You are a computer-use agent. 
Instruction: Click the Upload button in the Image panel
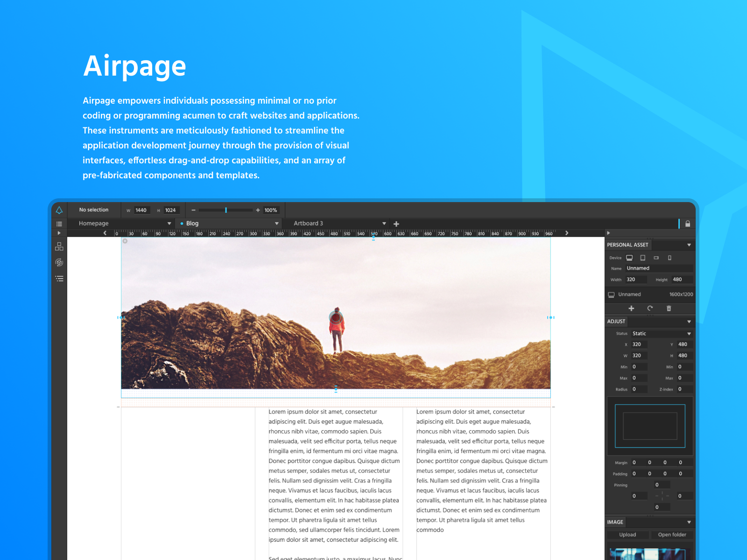(x=628, y=534)
